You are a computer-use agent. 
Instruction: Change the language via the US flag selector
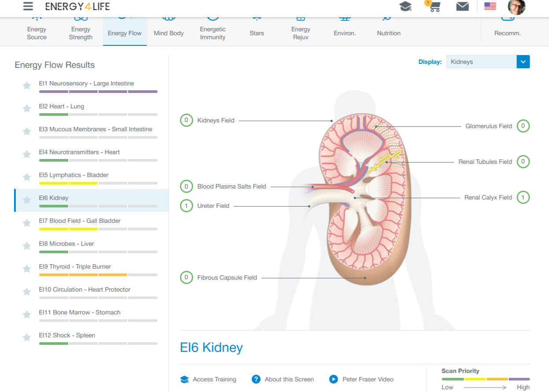[x=490, y=7]
